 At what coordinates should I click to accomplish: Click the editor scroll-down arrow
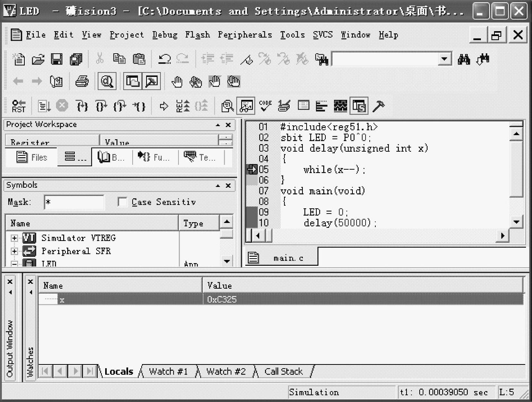(x=517, y=222)
